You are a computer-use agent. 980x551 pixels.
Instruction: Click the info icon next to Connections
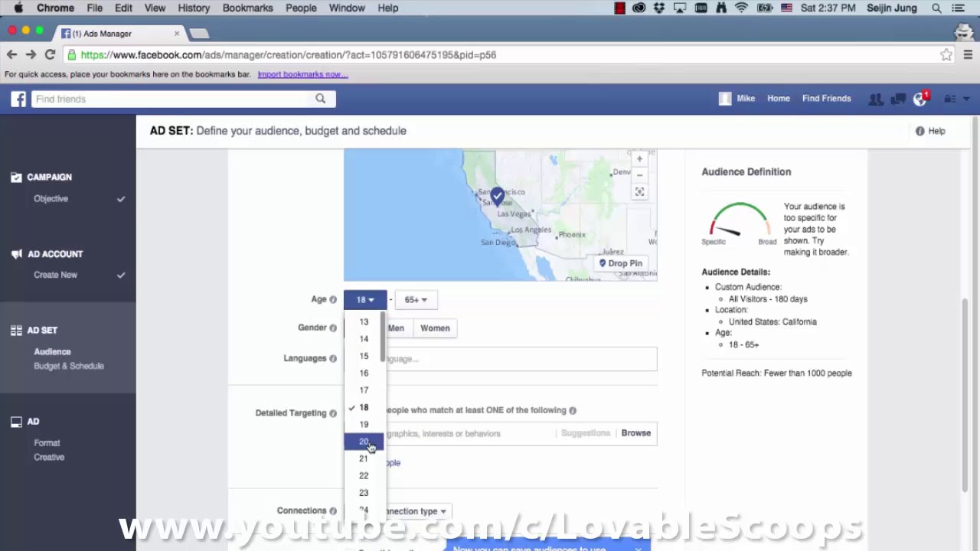coord(333,510)
